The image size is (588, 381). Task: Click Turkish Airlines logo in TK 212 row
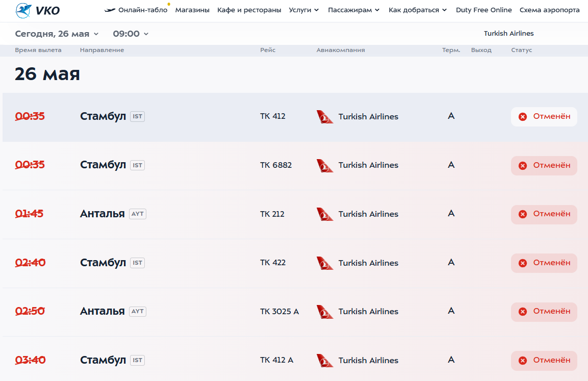pyautogui.click(x=325, y=214)
